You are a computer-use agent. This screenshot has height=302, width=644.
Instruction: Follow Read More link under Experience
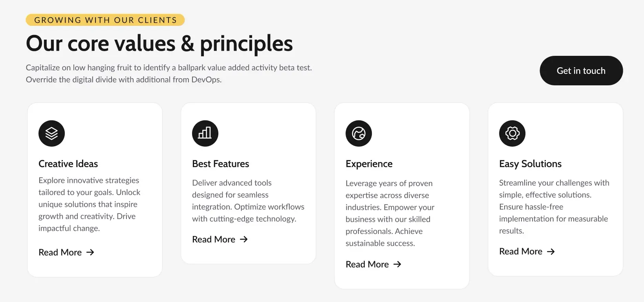[x=367, y=265]
